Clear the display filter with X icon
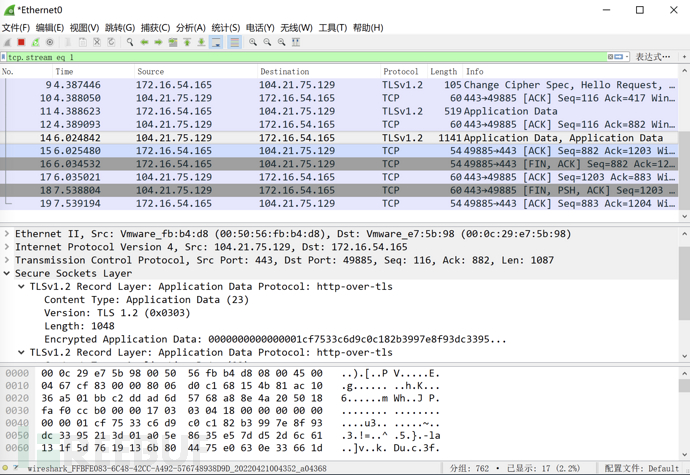The height and width of the screenshot is (475, 690). click(x=610, y=57)
